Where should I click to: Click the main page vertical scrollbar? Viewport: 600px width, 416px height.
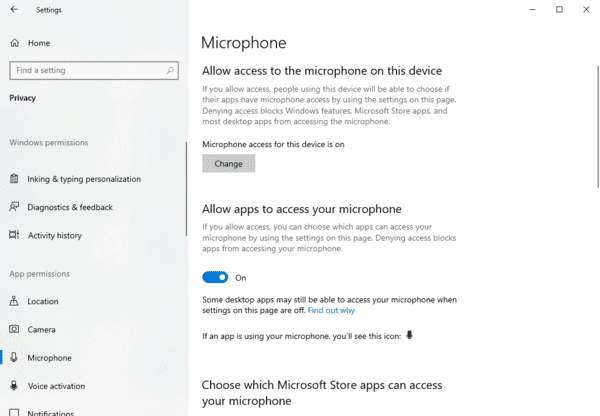(x=598, y=126)
